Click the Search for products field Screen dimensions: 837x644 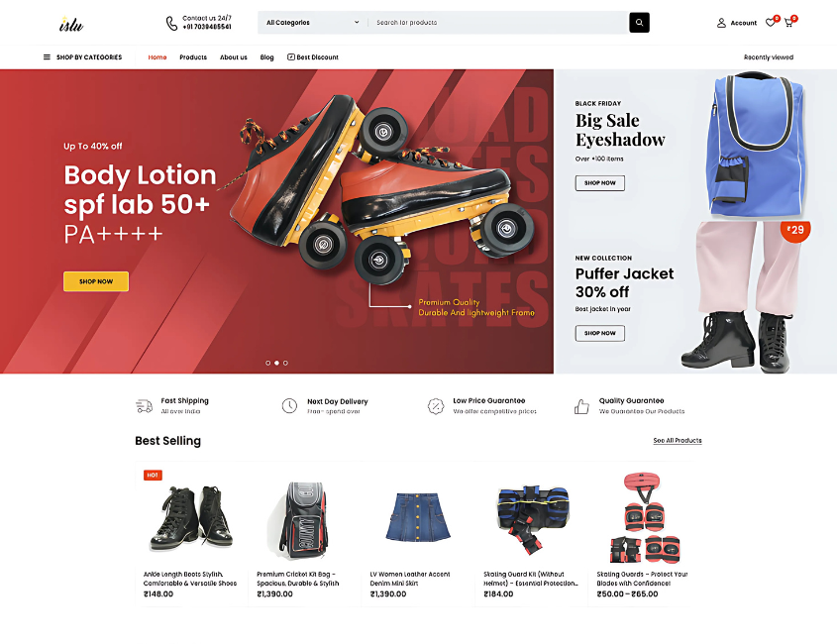coord(499,23)
